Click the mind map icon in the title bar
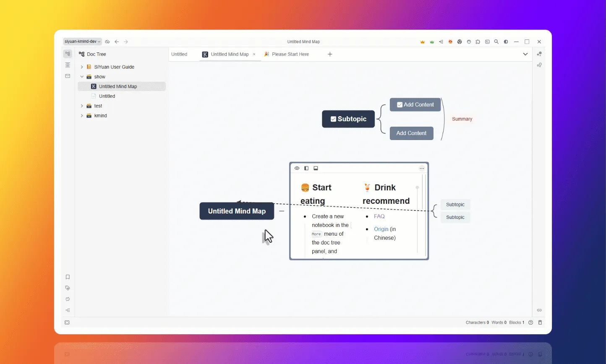606x364 pixels. [441, 42]
